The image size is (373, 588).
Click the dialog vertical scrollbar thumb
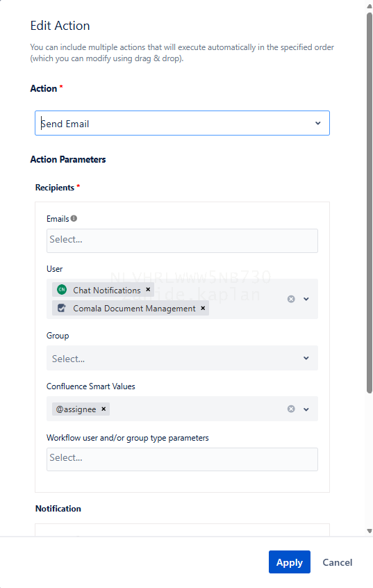pos(370,202)
